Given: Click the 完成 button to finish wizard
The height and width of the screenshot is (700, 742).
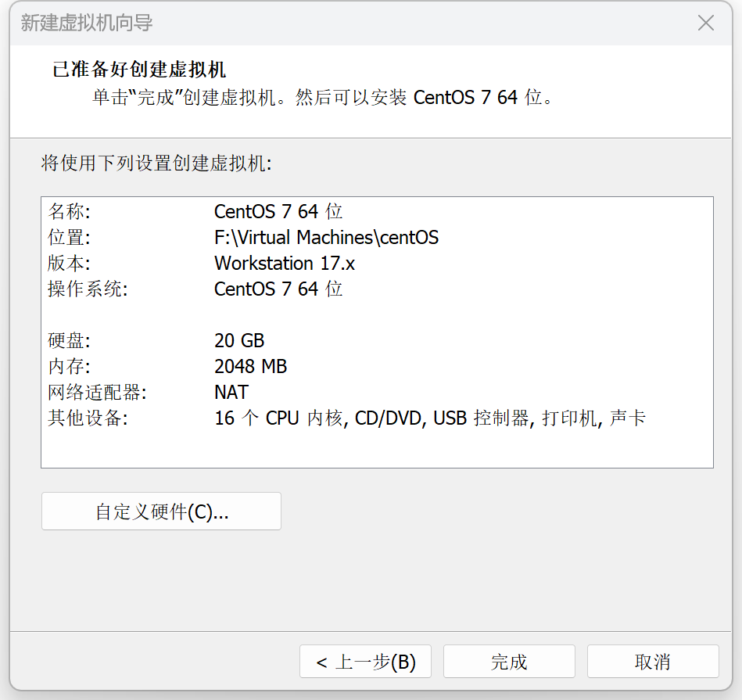Looking at the screenshot, I should point(509,661).
